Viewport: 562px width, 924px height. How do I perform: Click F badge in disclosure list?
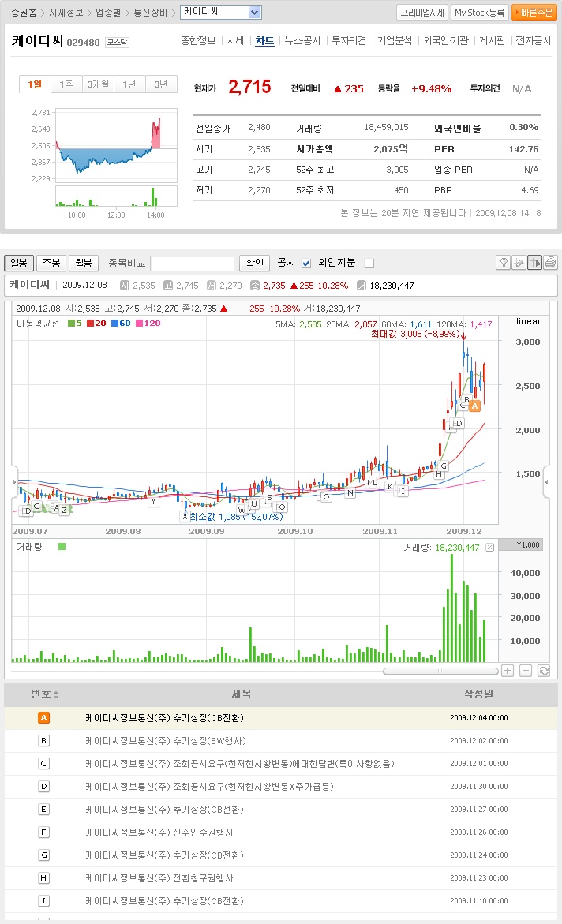(x=43, y=832)
